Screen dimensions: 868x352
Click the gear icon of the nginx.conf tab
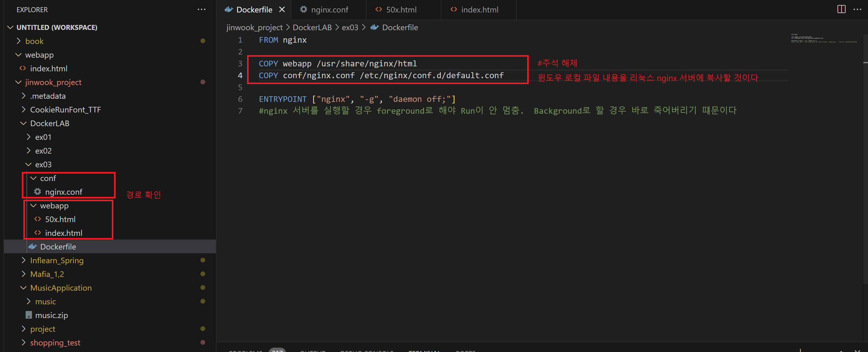coord(303,9)
